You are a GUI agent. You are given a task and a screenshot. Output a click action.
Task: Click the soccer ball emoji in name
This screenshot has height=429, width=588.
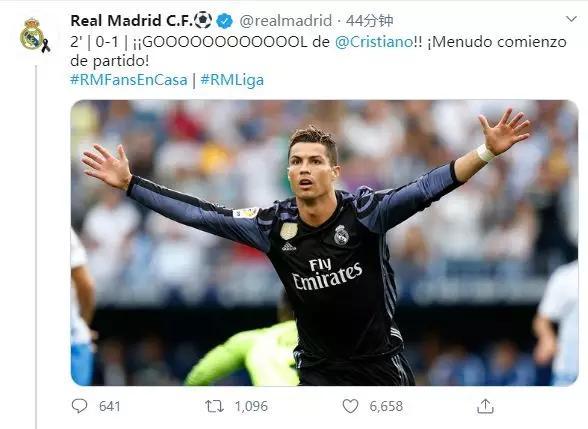(203, 20)
